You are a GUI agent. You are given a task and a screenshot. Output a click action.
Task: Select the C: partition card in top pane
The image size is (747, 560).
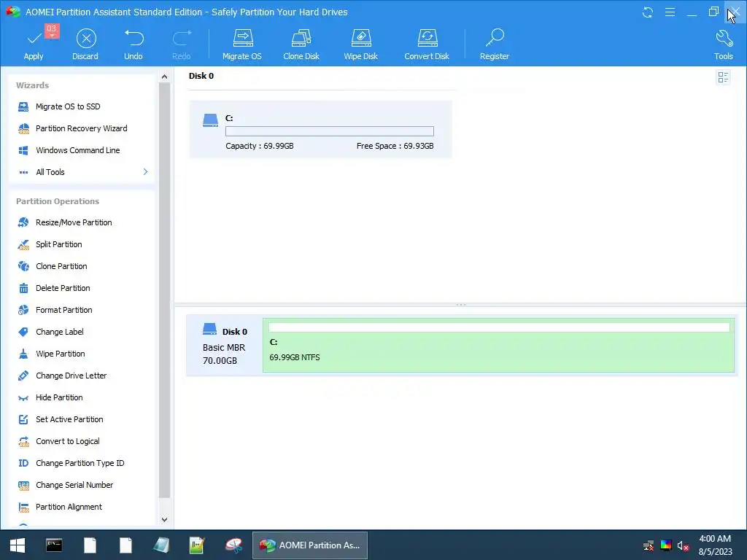320,129
